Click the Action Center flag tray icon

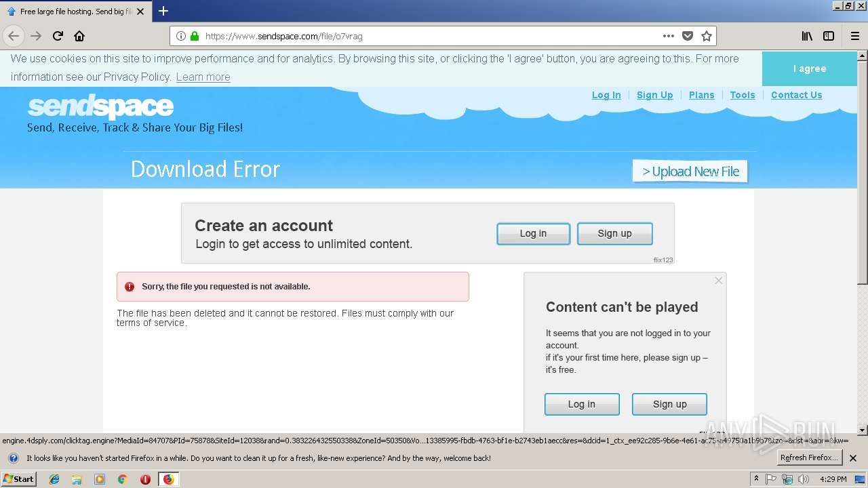point(771,479)
